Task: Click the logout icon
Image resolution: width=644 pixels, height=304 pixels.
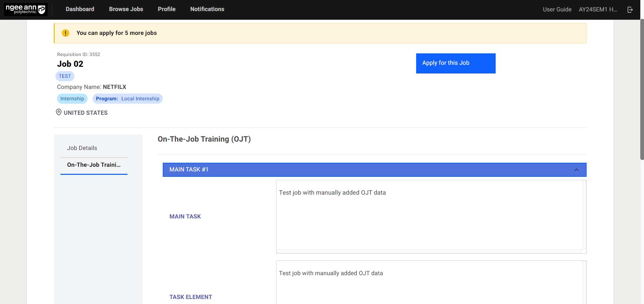Action: tap(630, 9)
